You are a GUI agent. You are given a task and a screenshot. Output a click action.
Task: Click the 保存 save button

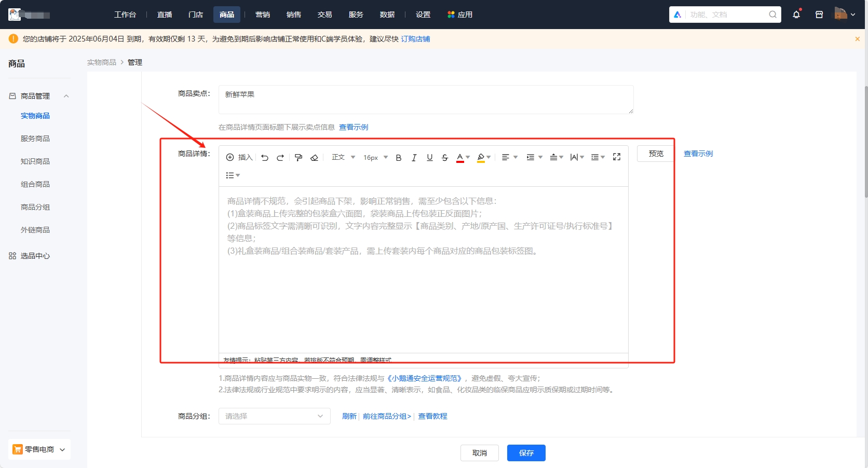[x=526, y=452]
